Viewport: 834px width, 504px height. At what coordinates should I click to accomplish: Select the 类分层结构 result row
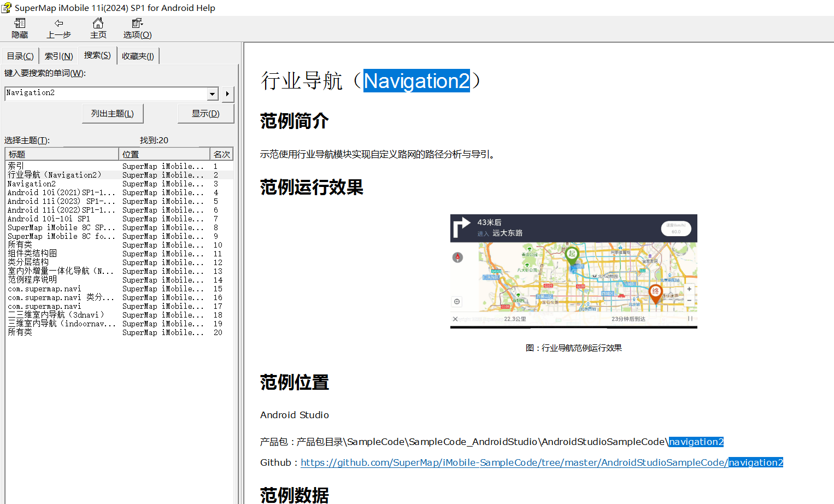119,262
